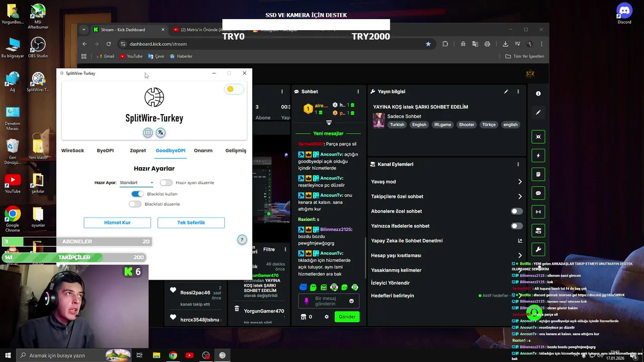The width and height of the screenshot is (644, 362).
Task: Click the Tek Seferlik button
Action: (191, 222)
